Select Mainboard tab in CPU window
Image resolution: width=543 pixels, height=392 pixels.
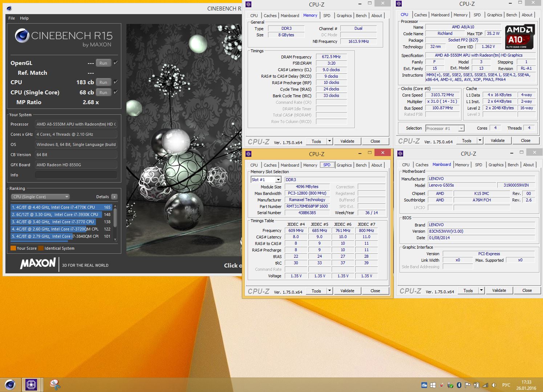(x=440, y=15)
